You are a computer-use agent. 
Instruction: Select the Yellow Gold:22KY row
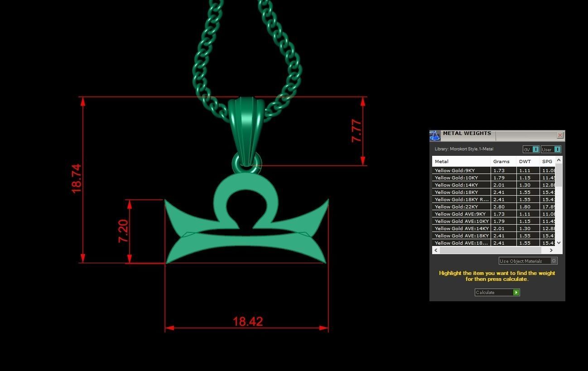tap(494, 207)
